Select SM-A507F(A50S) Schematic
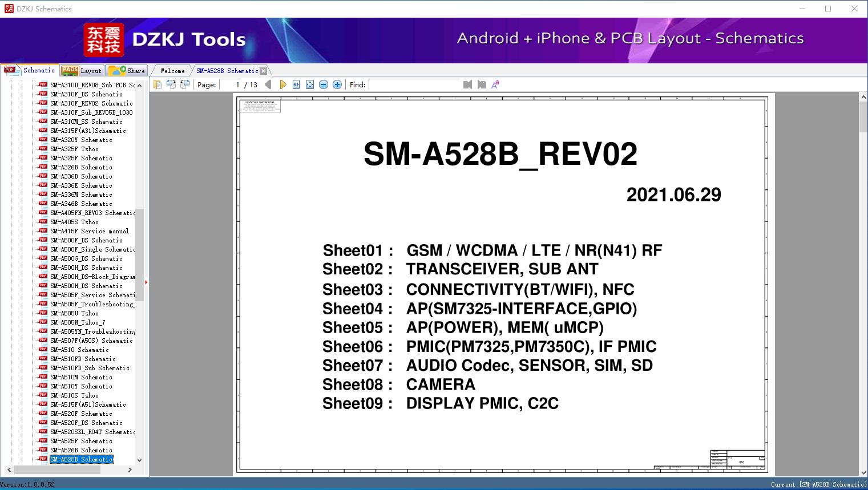The image size is (868, 490). (91, 341)
